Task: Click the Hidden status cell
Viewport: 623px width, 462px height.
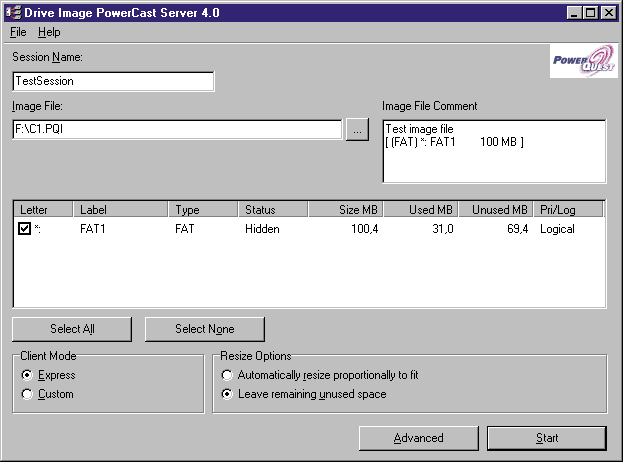Action: click(262, 229)
